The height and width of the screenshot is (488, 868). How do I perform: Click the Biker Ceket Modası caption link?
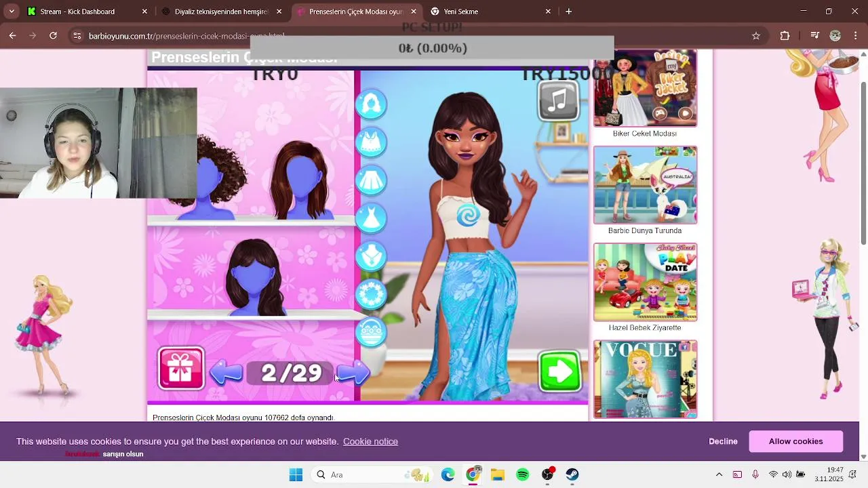[x=645, y=134]
